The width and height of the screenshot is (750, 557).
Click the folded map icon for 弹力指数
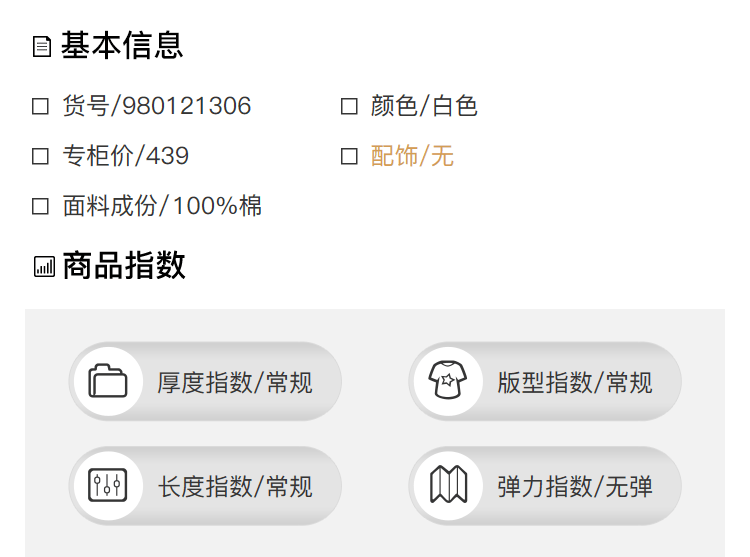[x=448, y=486]
